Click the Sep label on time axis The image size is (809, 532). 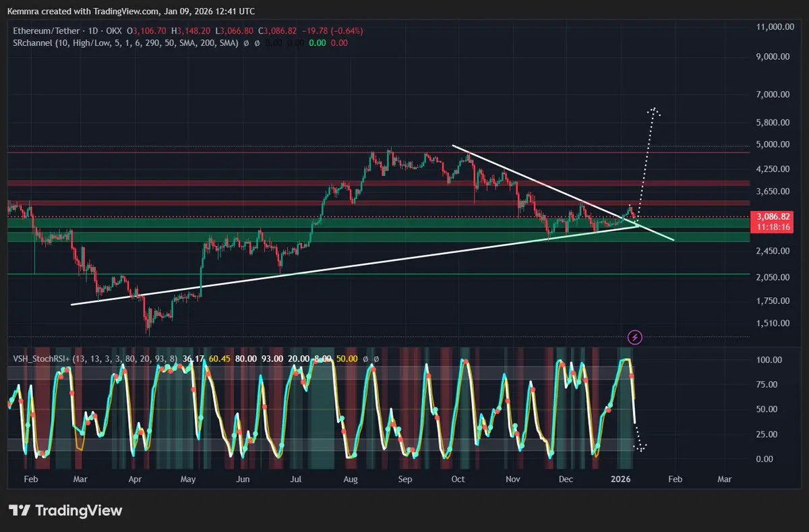point(404,479)
